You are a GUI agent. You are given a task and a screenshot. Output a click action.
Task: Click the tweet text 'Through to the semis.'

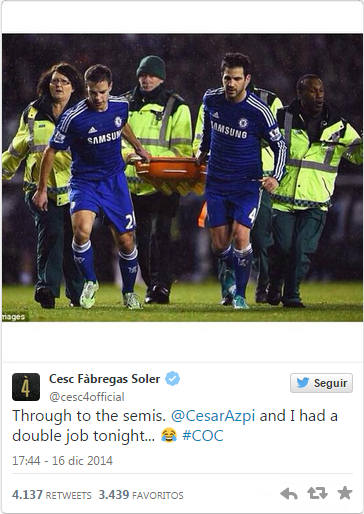click(x=89, y=416)
